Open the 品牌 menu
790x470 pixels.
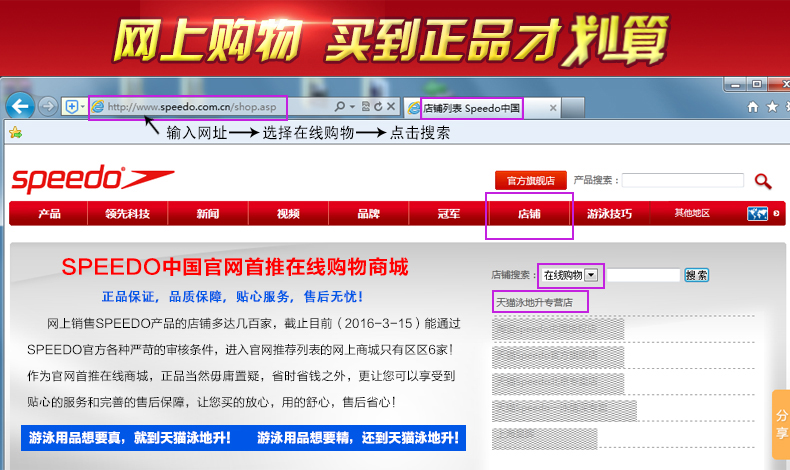point(368,214)
